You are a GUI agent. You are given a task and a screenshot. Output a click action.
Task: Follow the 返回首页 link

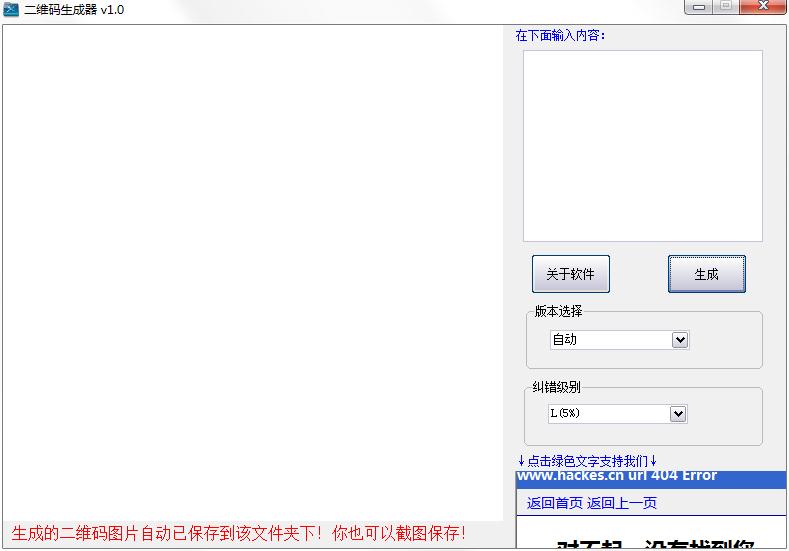(x=555, y=503)
